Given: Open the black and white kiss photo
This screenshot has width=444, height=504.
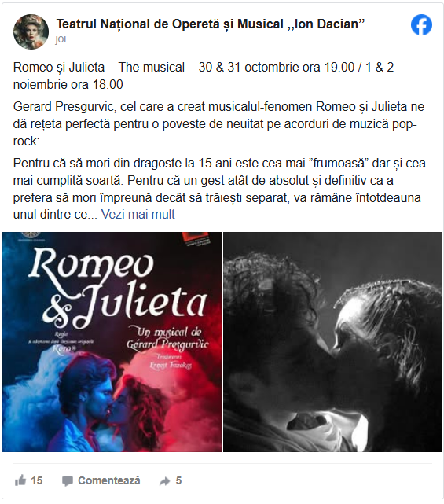Looking at the screenshot, I should [x=332, y=342].
